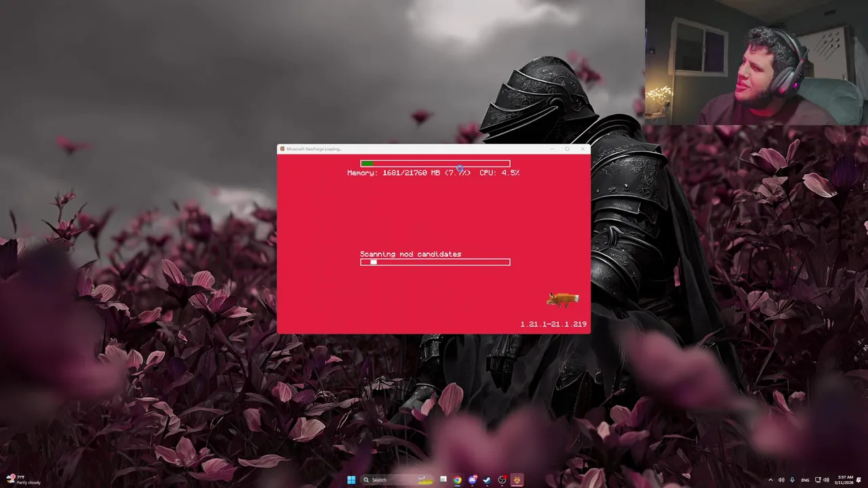Open Discord from the taskbar
The width and height of the screenshot is (868, 488).
coord(473,480)
